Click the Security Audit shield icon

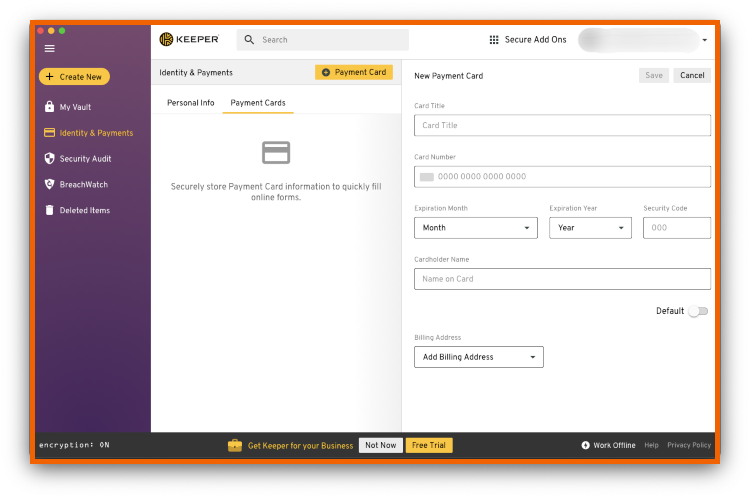49,158
